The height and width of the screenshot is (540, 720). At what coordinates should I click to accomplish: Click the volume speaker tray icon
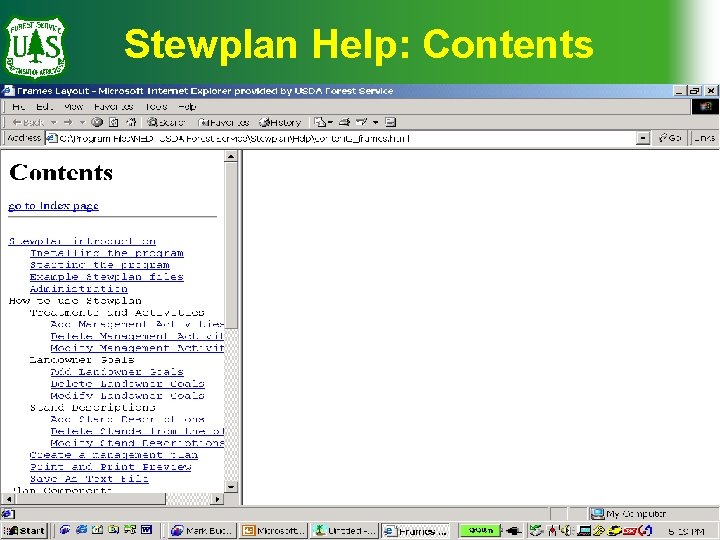pyautogui.click(x=565, y=531)
